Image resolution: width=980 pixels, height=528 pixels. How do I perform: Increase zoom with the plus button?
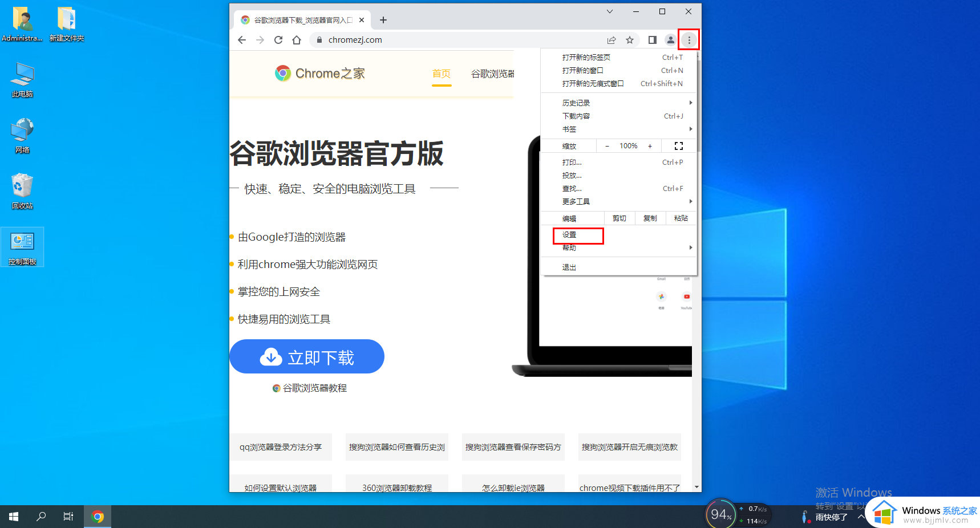point(650,146)
